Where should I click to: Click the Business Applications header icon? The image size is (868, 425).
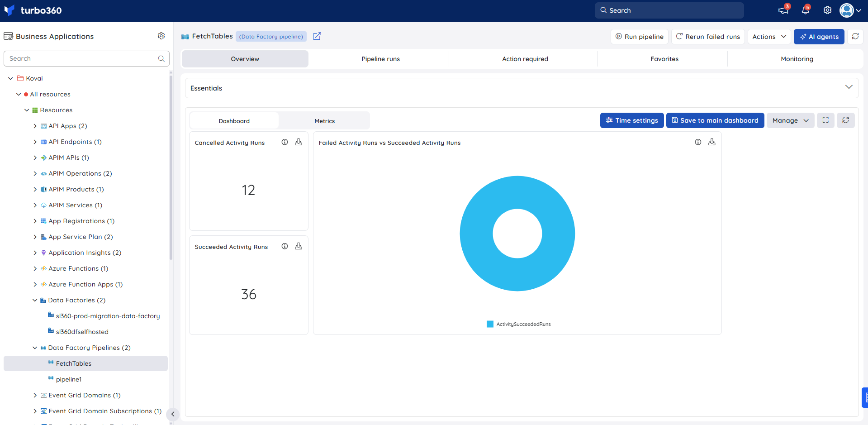point(8,36)
